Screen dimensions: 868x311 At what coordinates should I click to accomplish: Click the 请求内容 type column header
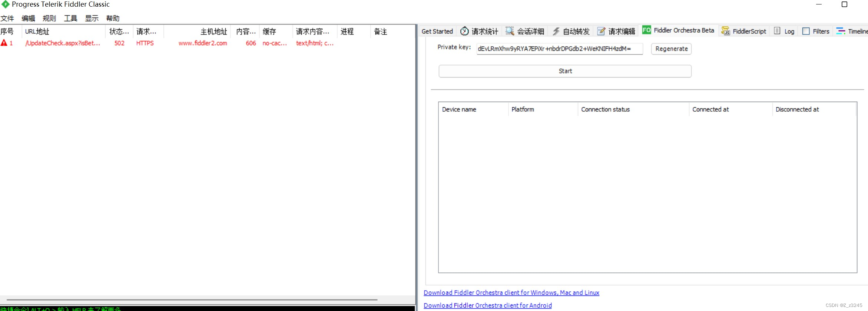tap(315, 32)
